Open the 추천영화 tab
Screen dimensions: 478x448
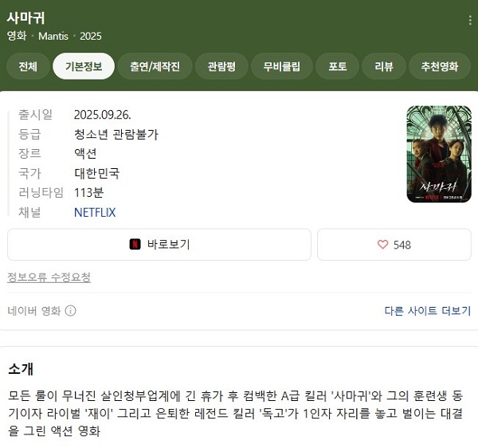tap(440, 66)
